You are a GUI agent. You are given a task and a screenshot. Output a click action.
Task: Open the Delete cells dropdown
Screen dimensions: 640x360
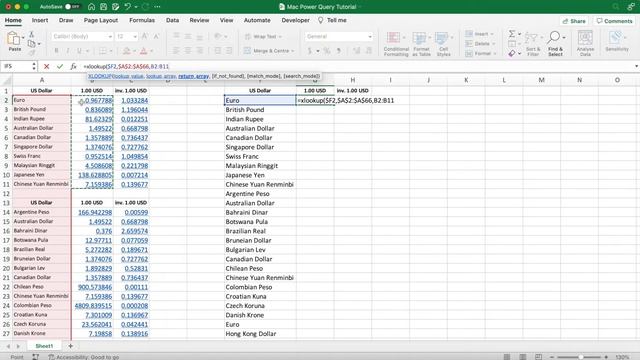[x=480, y=44]
